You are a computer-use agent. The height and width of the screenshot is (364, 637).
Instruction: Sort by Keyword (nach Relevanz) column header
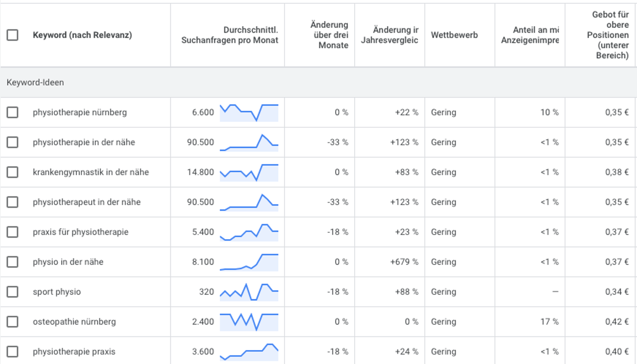click(82, 35)
